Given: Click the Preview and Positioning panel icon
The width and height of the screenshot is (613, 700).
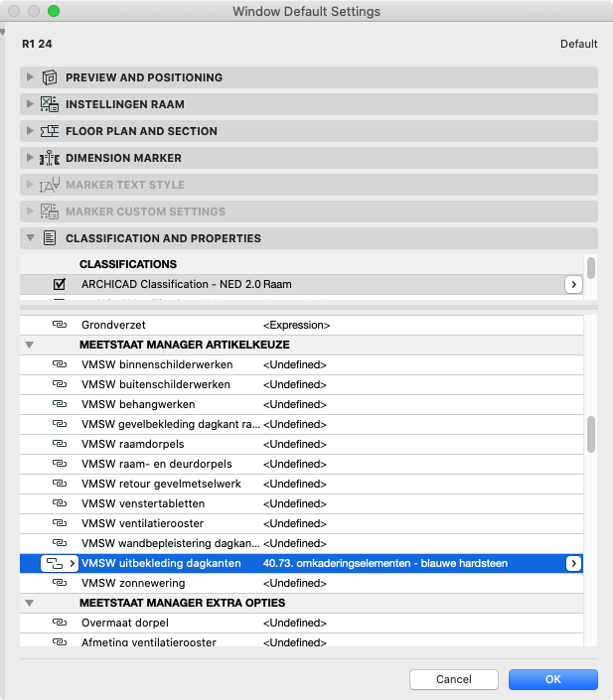Looking at the screenshot, I should point(49,77).
